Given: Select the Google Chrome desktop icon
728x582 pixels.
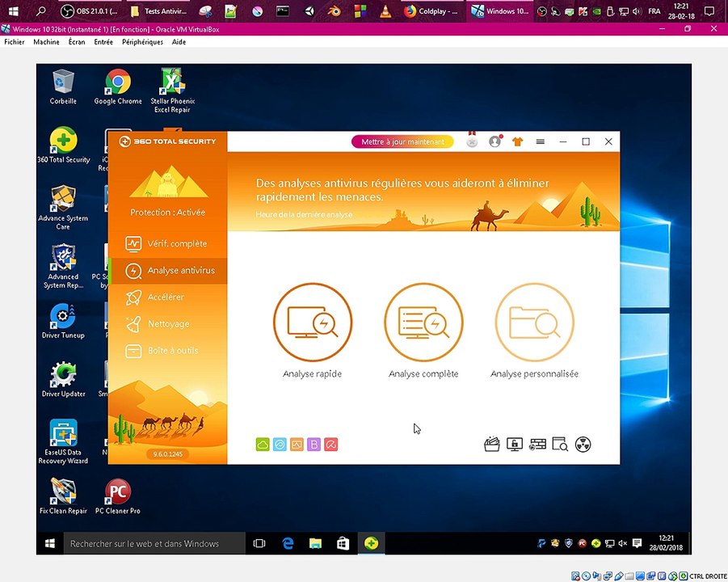Looking at the screenshot, I should tap(118, 86).
